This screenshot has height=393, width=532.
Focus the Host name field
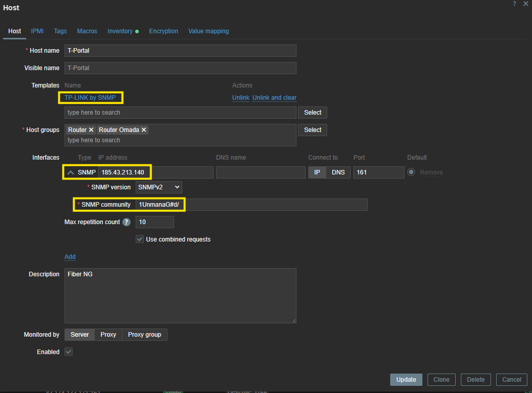[181, 51]
